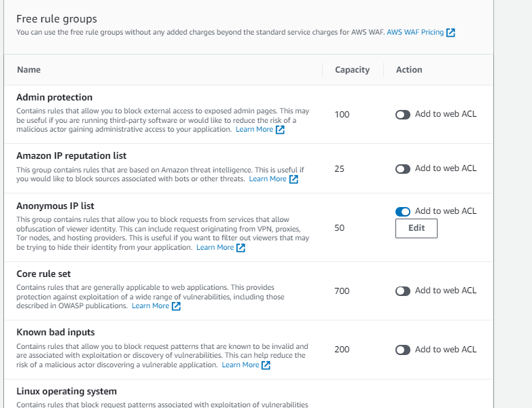Follow Learn More link for Amazon IP reputation list
The height and width of the screenshot is (408, 532).
click(x=268, y=179)
